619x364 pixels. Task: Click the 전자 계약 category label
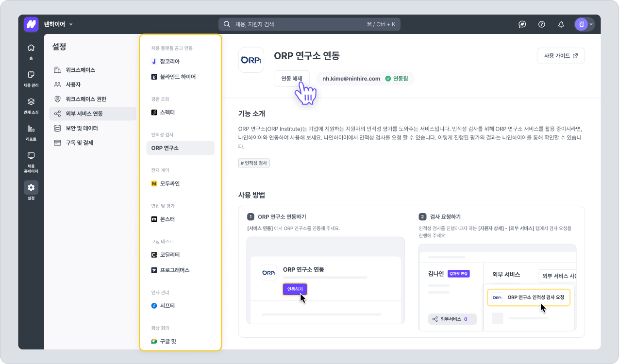coord(160,170)
